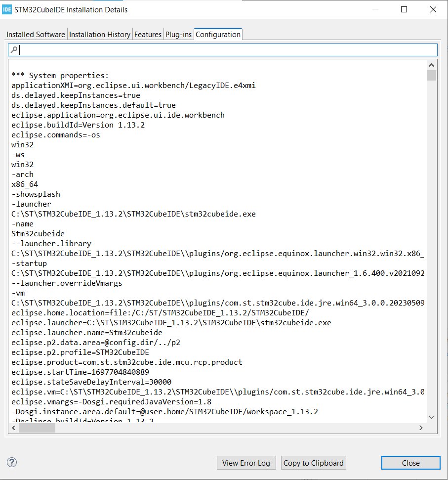The image size is (448, 480).
Task: Click the '*** System properties:' line
Action: point(60,76)
